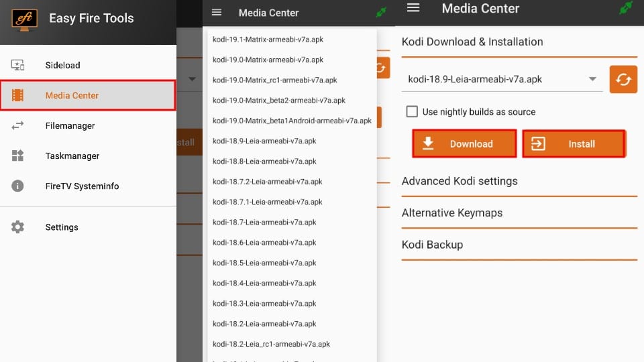Select kodi-19.0-Matrix_beta1Android-armeabi-v7a.apk
Viewport: 644px width, 362px height.
pos(292,121)
